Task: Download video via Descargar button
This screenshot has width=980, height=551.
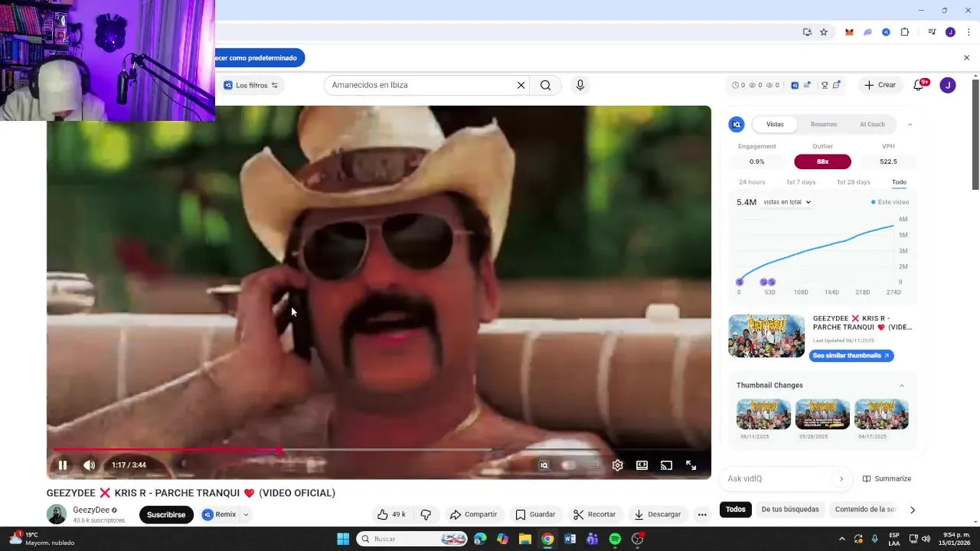Action: click(657, 514)
